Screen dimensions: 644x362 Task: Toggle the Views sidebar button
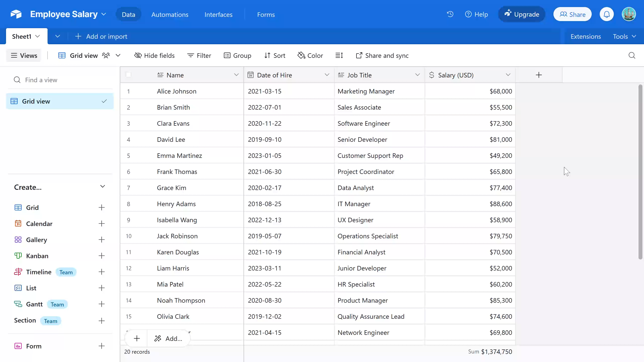pos(24,56)
